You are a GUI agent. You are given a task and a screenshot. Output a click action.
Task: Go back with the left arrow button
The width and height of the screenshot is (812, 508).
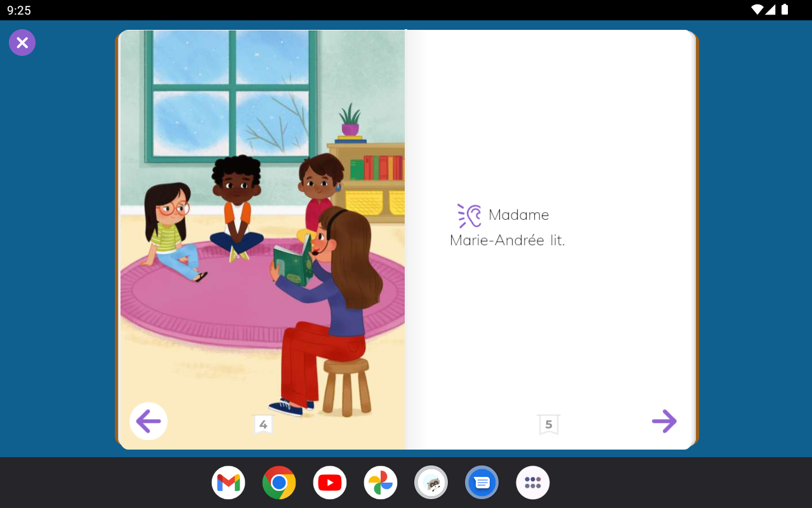coord(148,421)
